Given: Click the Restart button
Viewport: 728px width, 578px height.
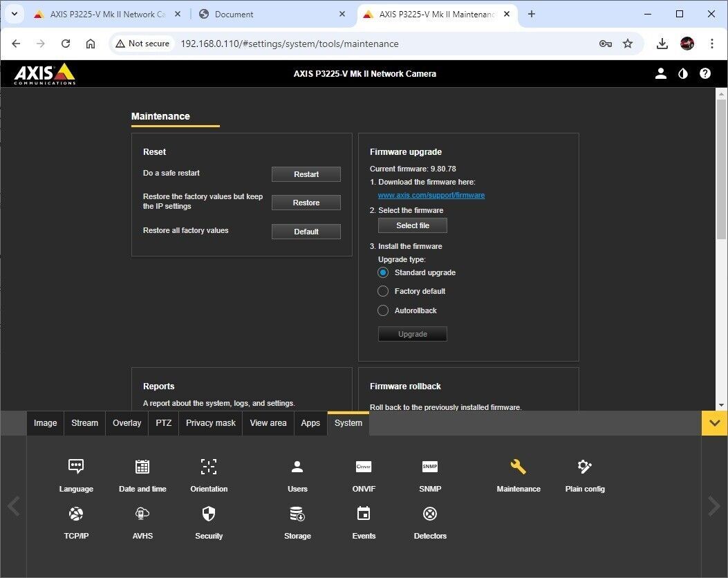Looking at the screenshot, I should pyautogui.click(x=306, y=174).
